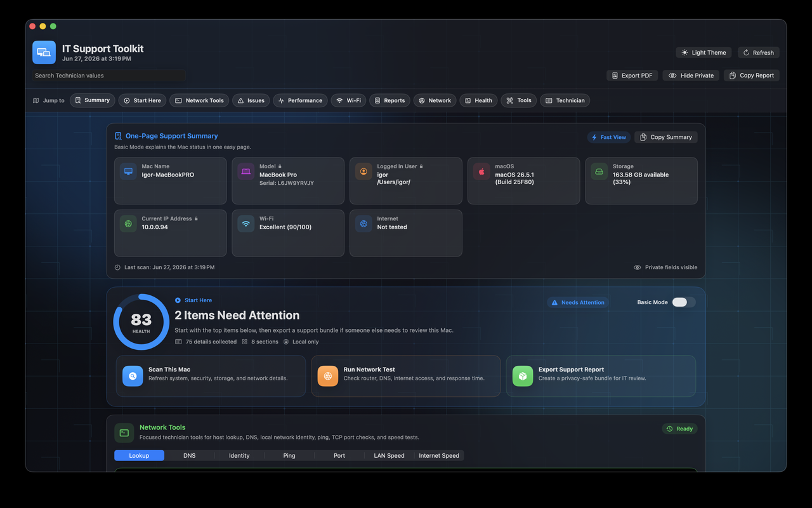
Task: Toggle Fast View in summary panel
Action: pos(609,137)
